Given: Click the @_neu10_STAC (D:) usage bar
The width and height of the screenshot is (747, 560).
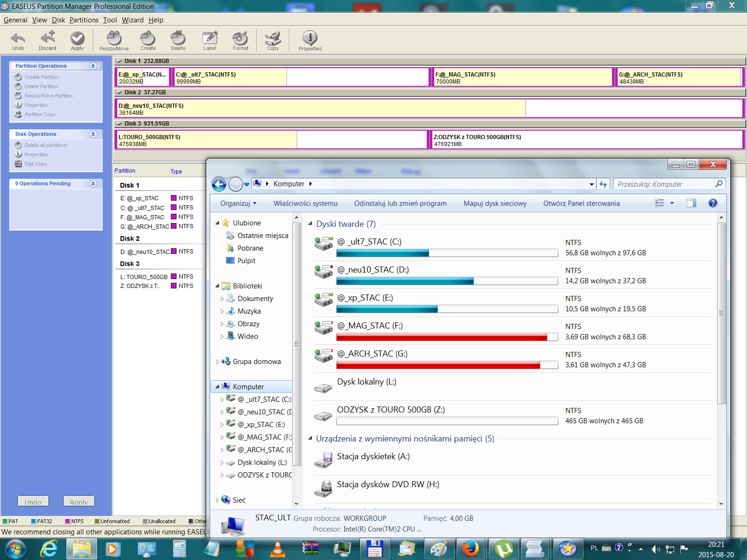Looking at the screenshot, I should point(447,281).
